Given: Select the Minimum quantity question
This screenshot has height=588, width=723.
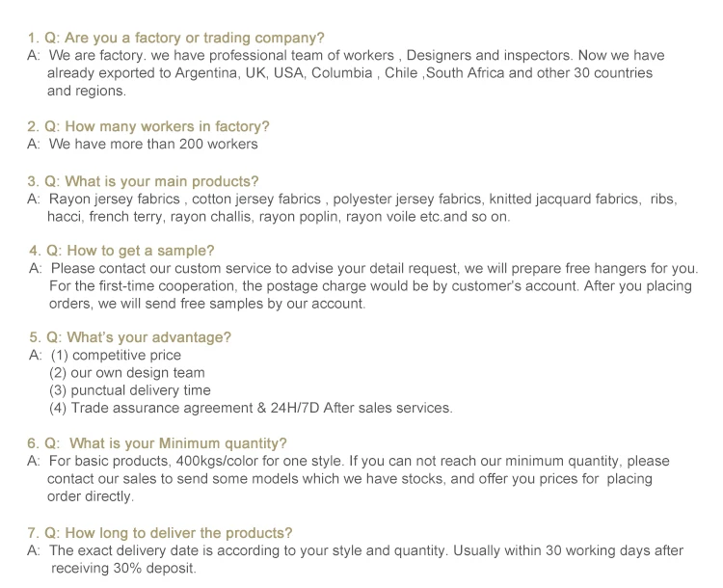Looking at the screenshot, I should (x=157, y=443).
